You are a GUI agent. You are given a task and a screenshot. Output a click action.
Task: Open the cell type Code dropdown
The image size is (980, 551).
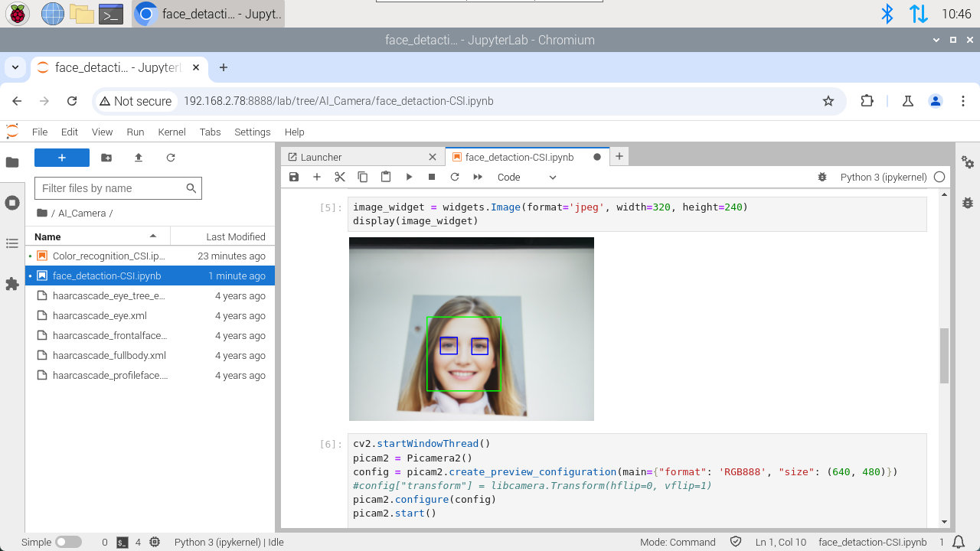(x=527, y=177)
